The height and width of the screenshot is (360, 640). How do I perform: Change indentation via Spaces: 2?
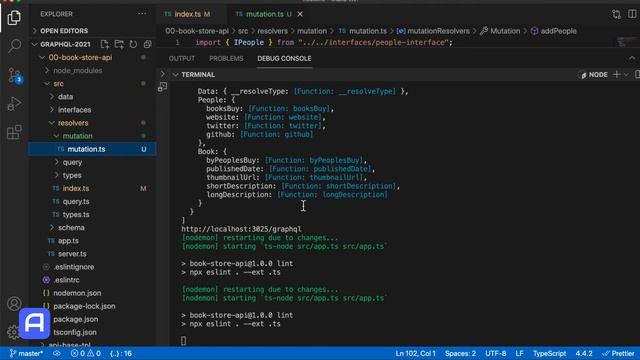point(460,353)
